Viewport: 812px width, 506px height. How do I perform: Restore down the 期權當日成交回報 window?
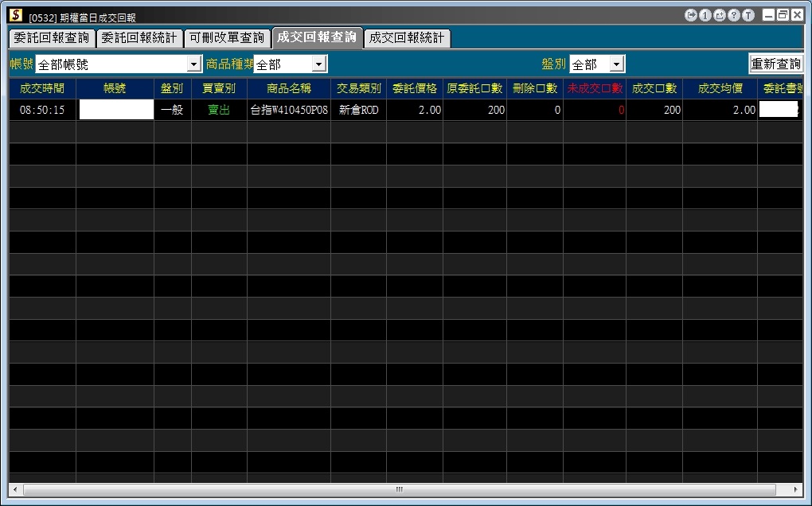click(x=783, y=15)
